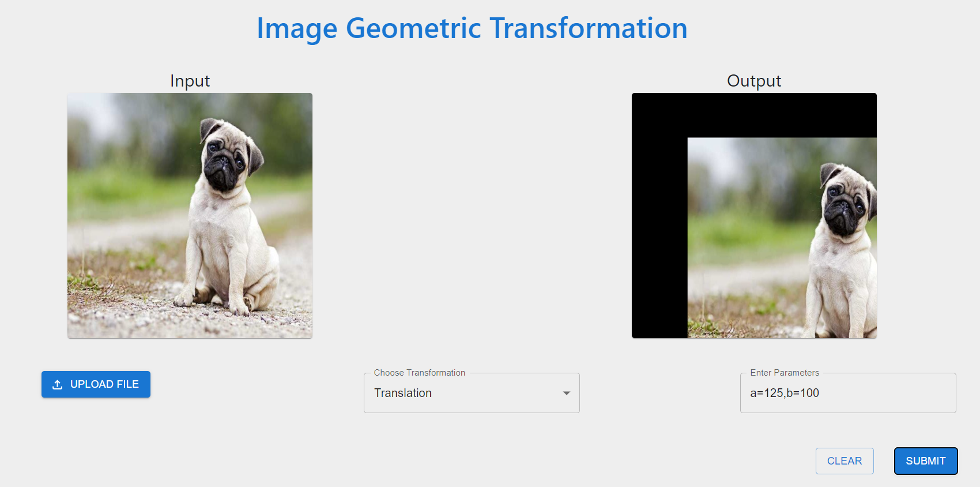The height and width of the screenshot is (487, 980).
Task: Click the UPLOAD FILE button label
Action: point(104,384)
